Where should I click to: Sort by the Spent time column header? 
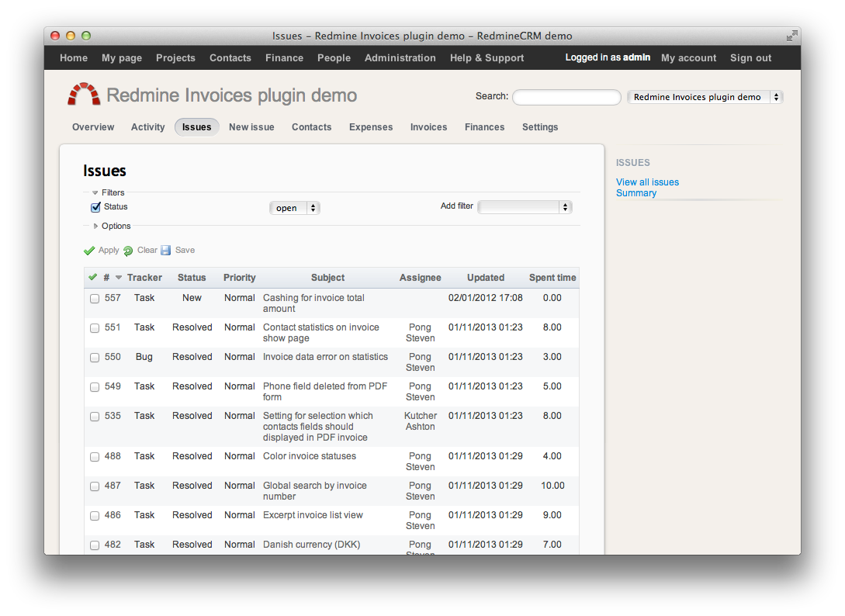tap(552, 278)
